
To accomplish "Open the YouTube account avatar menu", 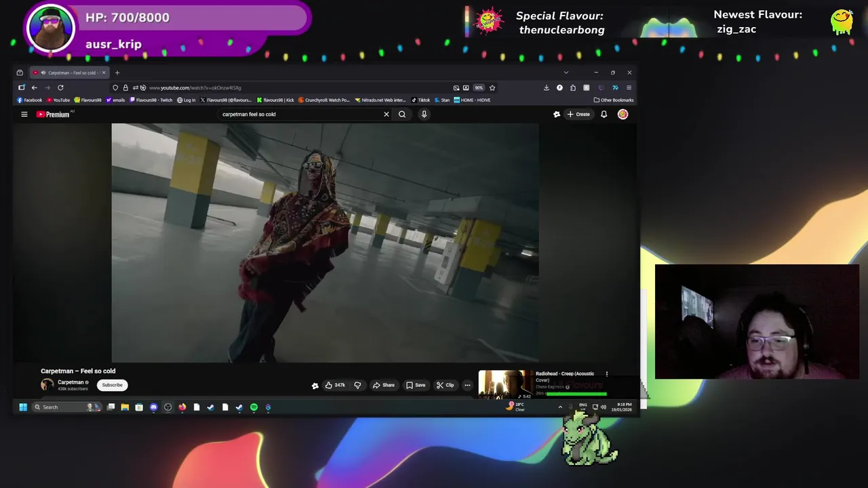I will click(x=623, y=115).
